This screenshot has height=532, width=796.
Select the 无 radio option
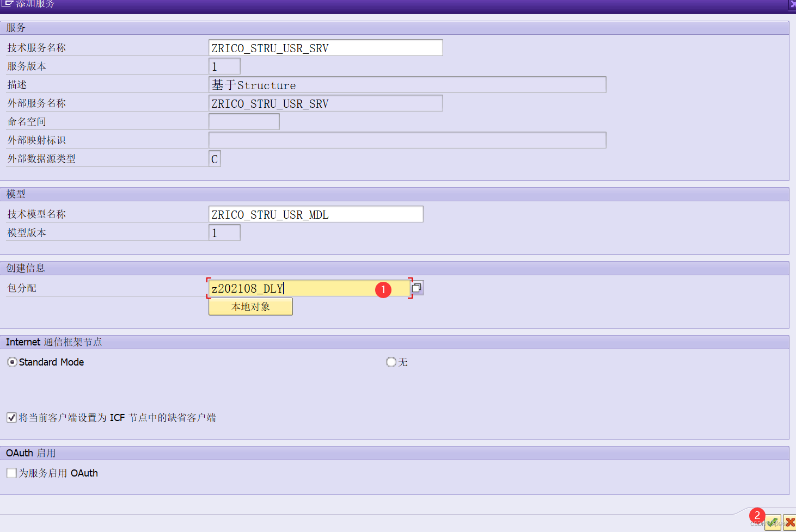[x=391, y=362]
